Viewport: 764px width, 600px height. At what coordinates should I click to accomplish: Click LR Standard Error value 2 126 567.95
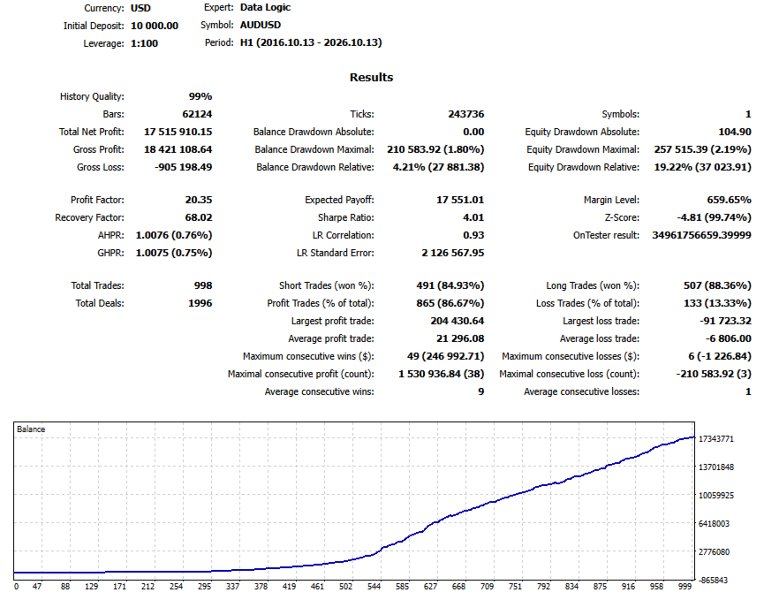[453, 253]
